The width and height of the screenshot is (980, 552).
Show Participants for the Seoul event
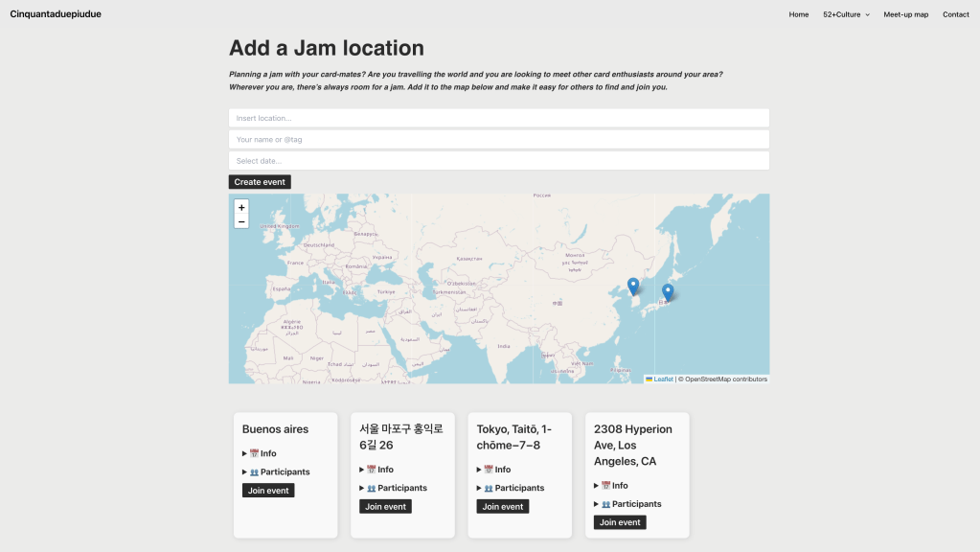pyautogui.click(x=395, y=488)
